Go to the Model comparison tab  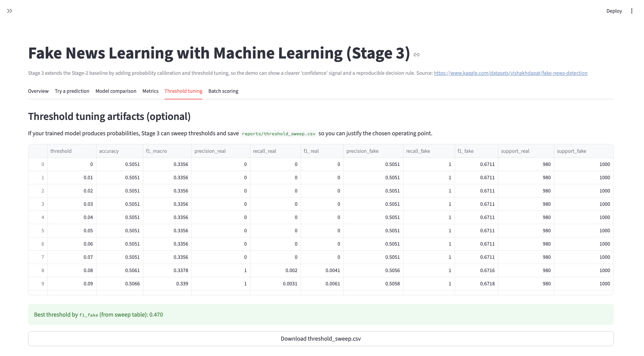tap(116, 91)
